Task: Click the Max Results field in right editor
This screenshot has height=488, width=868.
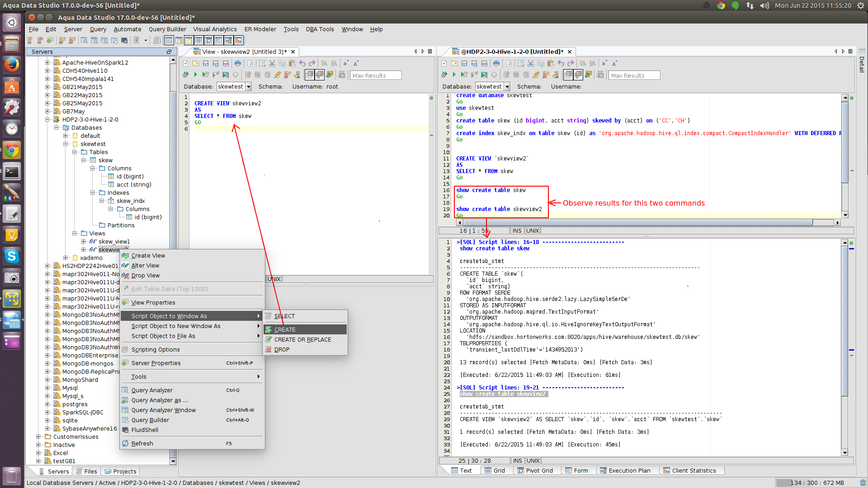Action: [634, 75]
